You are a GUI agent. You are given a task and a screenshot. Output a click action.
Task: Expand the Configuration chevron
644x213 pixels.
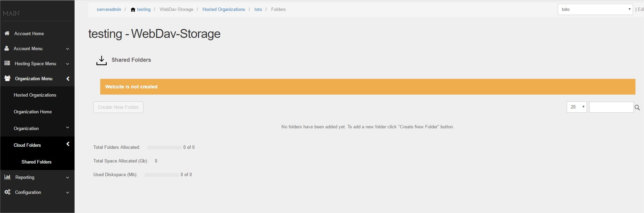pyautogui.click(x=67, y=193)
